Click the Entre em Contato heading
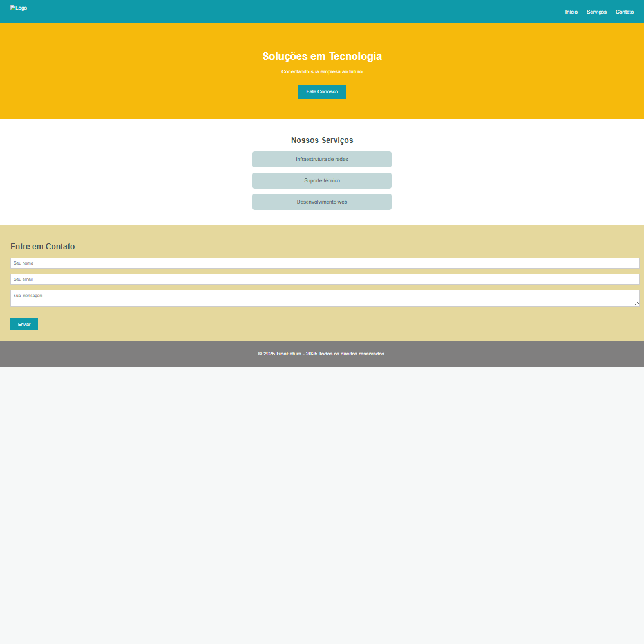 click(43, 247)
